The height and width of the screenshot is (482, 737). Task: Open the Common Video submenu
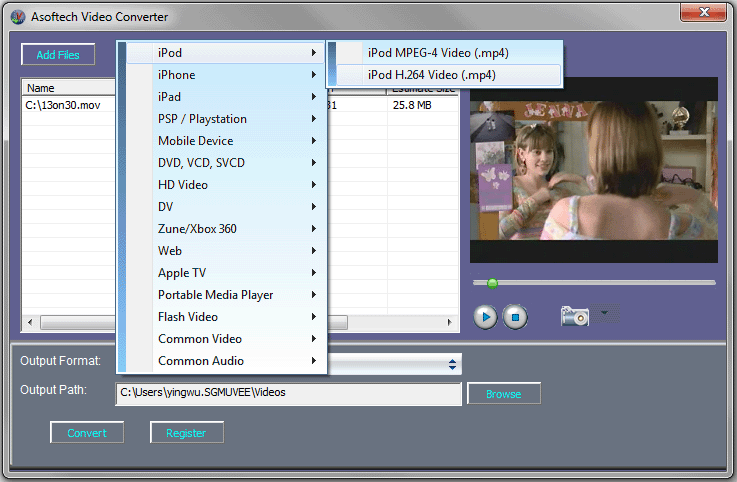pyautogui.click(x=225, y=339)
